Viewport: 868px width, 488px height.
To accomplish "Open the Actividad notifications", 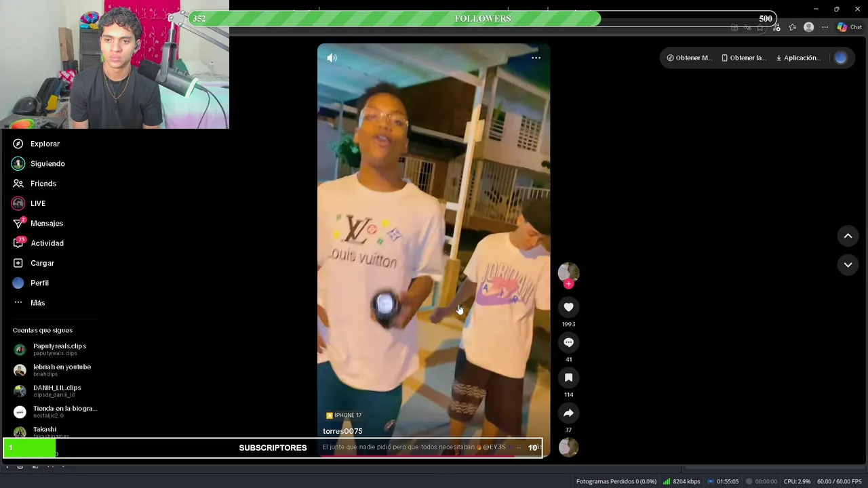I will (39, 243).
